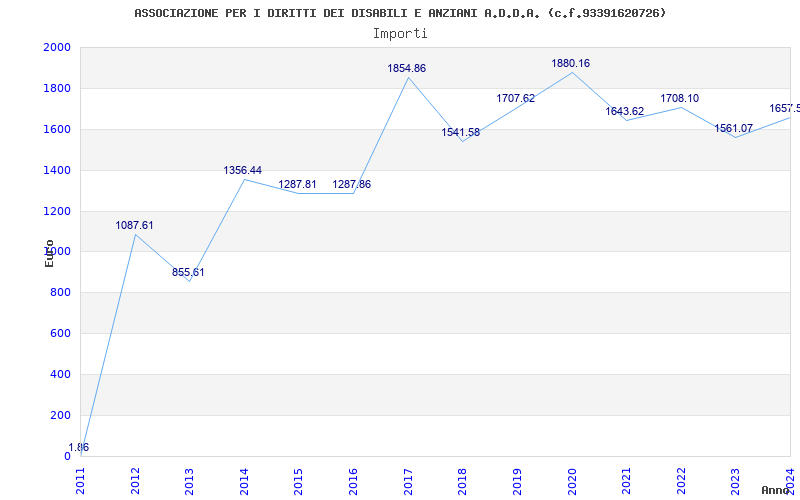Select the 1541.58 data label
Screen dimensions: 800x500
461,133
